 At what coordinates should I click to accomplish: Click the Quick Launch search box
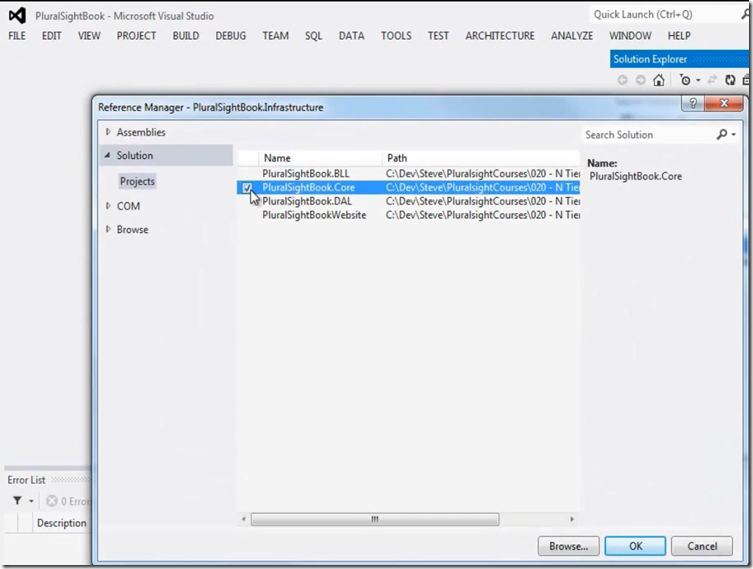point(668,15)
